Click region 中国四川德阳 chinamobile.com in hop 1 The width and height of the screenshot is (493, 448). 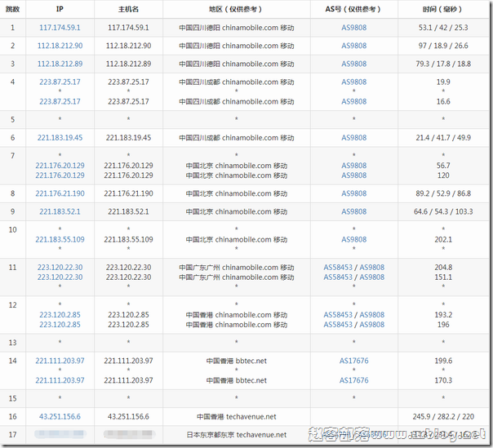236,28
